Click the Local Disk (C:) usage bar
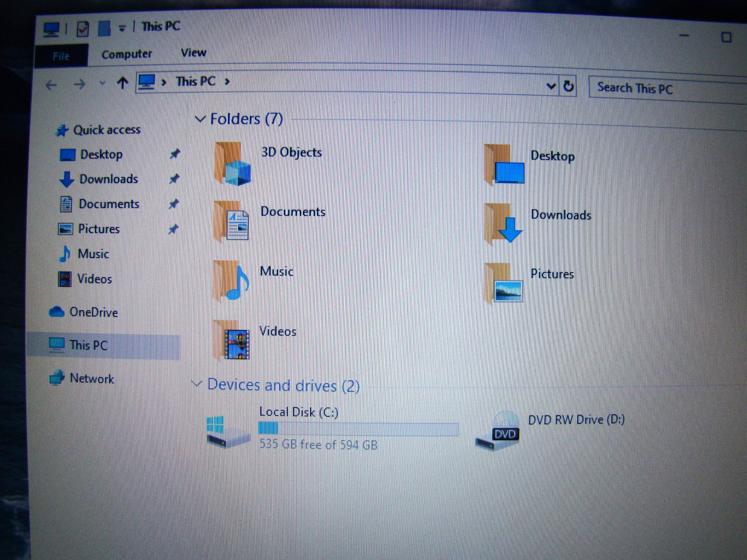747x560 pixels. [x=358, y=428]
